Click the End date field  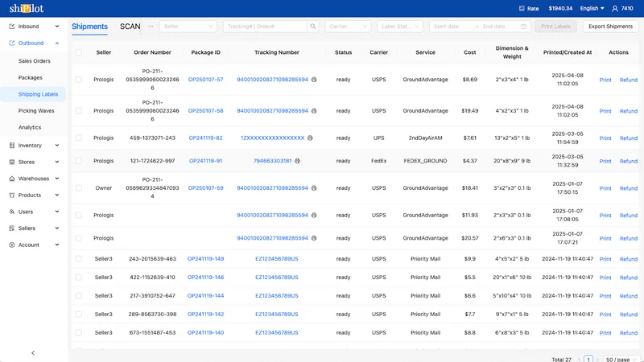(x=498, y=27)
